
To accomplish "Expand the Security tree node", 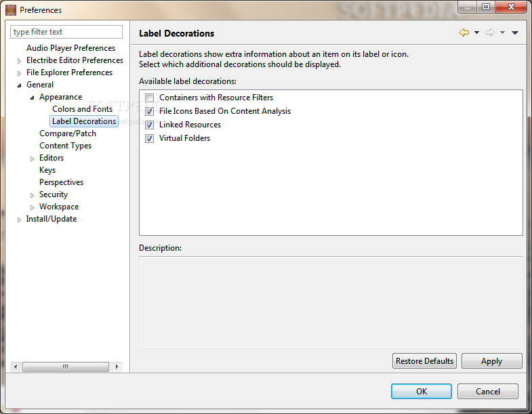I will pos(33,195).
